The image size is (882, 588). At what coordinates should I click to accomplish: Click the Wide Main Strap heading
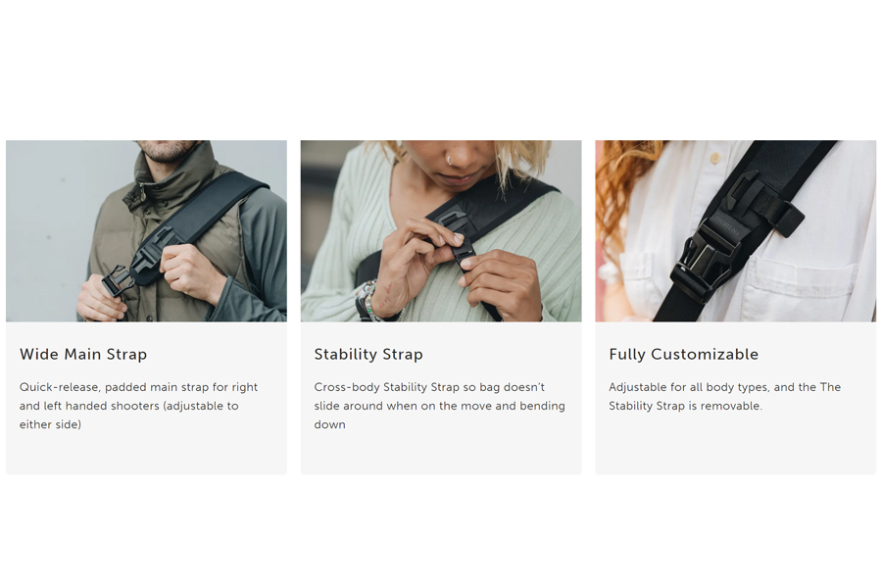(x=83, y=354)
